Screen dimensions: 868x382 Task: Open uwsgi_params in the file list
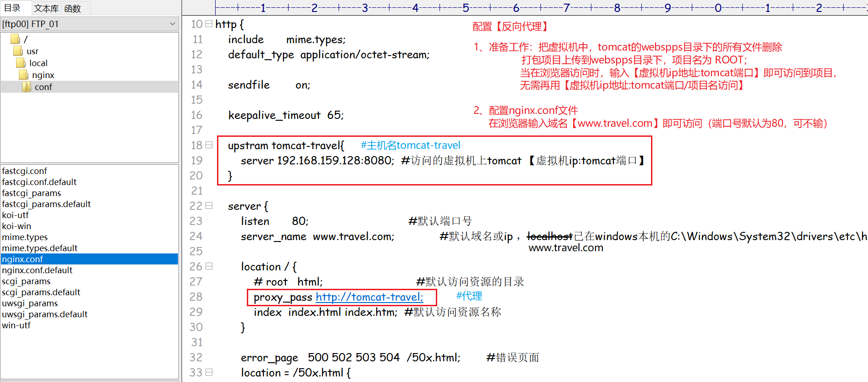tap(30, 303)
